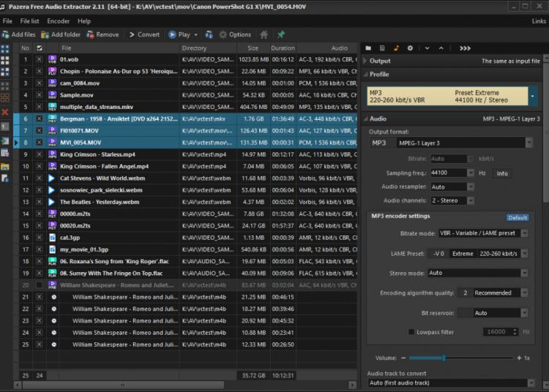Uncheck the checkbox for 01.vob
This screenshot has width=549, height=392.
(40, 59)
